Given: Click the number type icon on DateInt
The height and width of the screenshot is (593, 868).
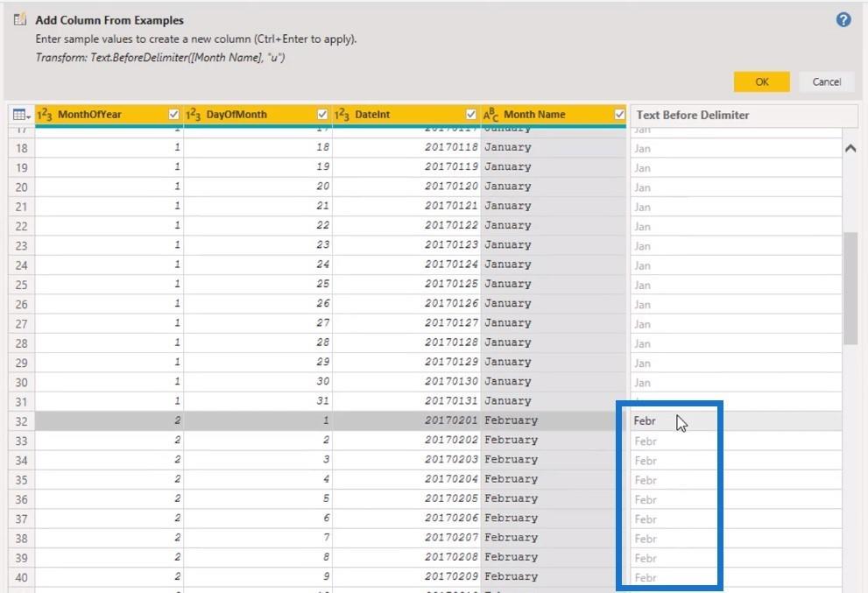Looking at the screenshot, I should pyautogui.click(x=342, y=115).
